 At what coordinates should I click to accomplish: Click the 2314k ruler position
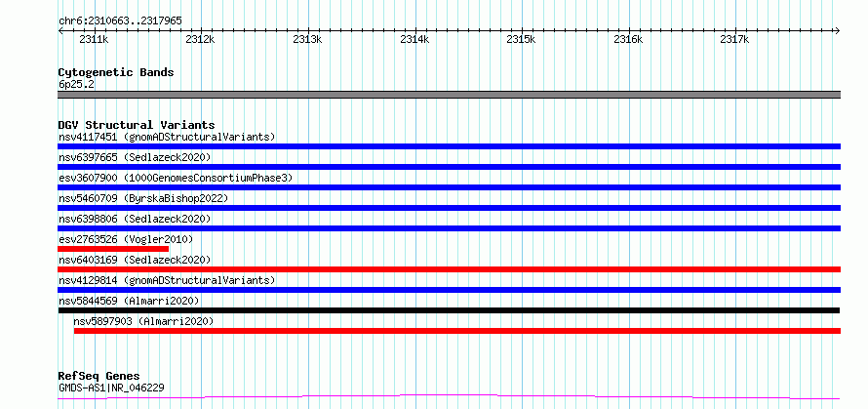click(414, 39)
